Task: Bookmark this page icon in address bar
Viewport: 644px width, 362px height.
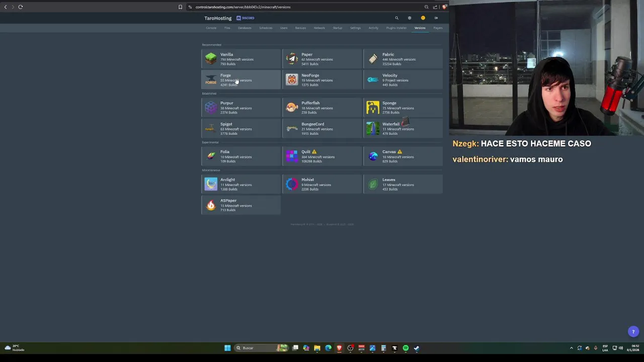Action: 180,7
